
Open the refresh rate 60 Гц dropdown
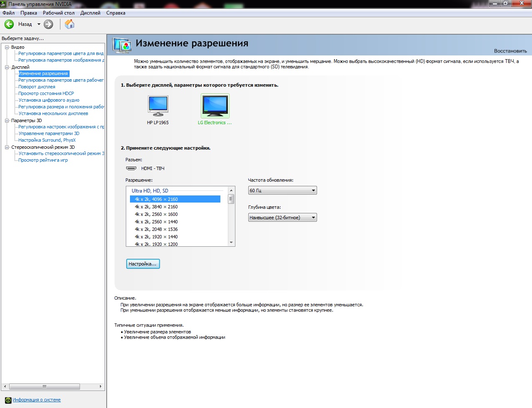pyautogui.click(x=282, y=190)
